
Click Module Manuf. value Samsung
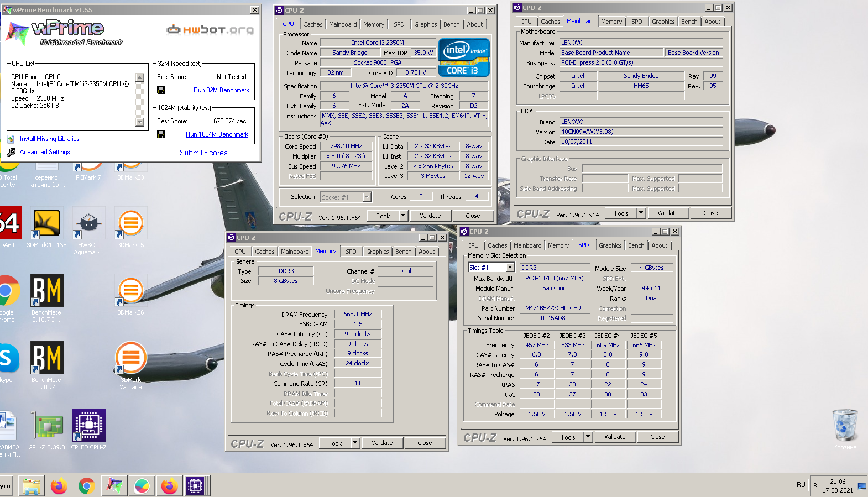(554, 288)
